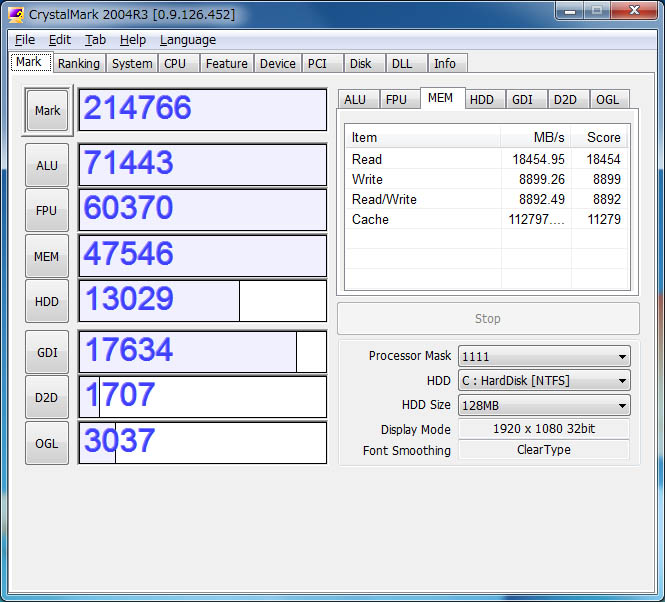Click the GDI score bar 17634
Screen dimensions: 667x603
203,352
